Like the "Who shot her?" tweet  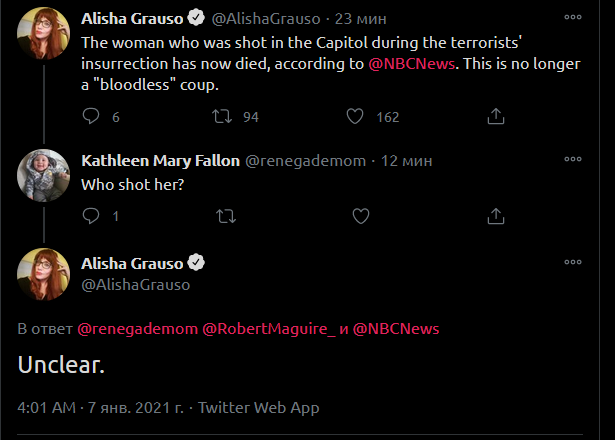[x=361, y=215]
